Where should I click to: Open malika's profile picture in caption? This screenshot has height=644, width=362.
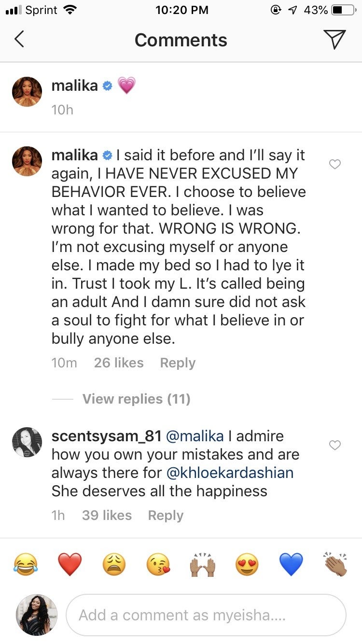27,92
